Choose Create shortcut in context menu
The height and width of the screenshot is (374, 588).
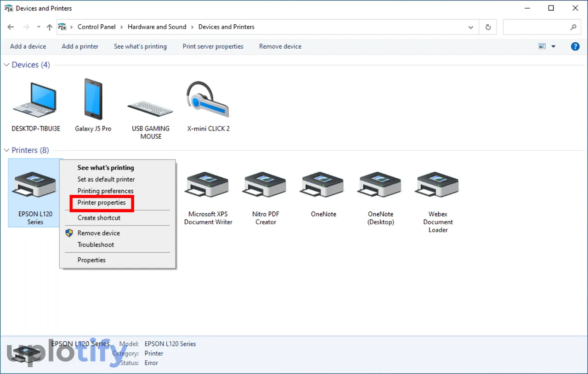(x=99, y=218)
